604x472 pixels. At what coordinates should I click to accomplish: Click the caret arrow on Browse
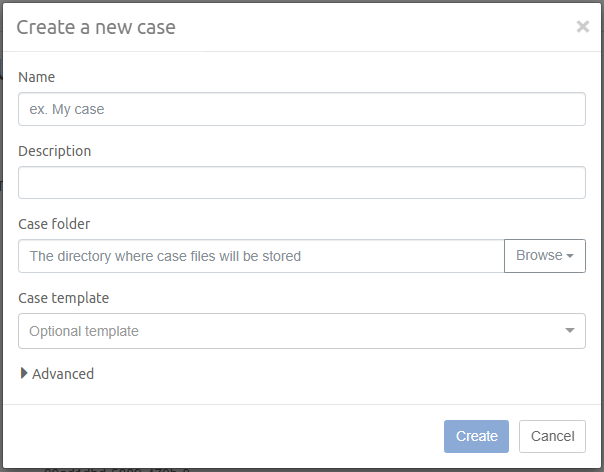click(570, 257)
